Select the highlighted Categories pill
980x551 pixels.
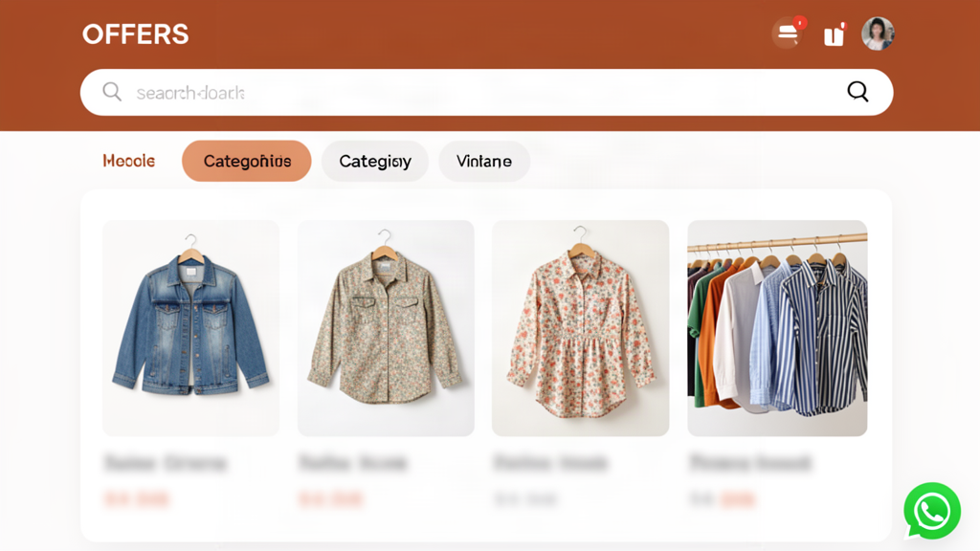[x=247, y=161]
